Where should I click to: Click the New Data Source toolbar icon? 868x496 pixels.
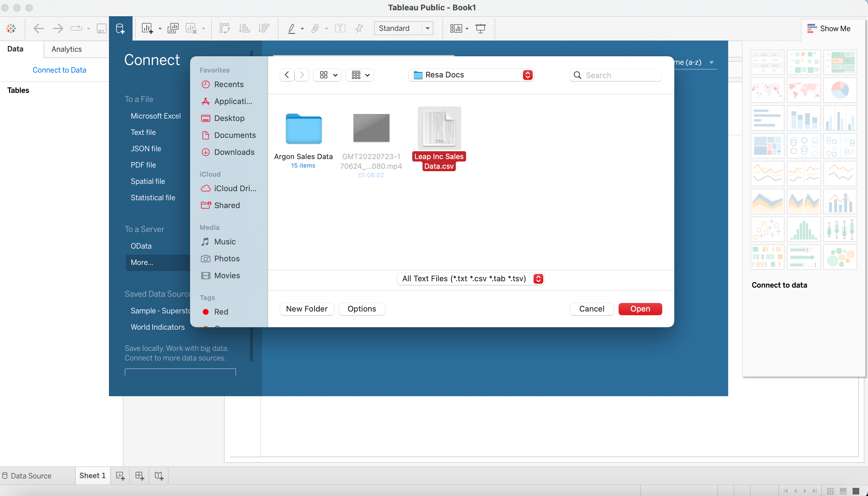point(120,28)
